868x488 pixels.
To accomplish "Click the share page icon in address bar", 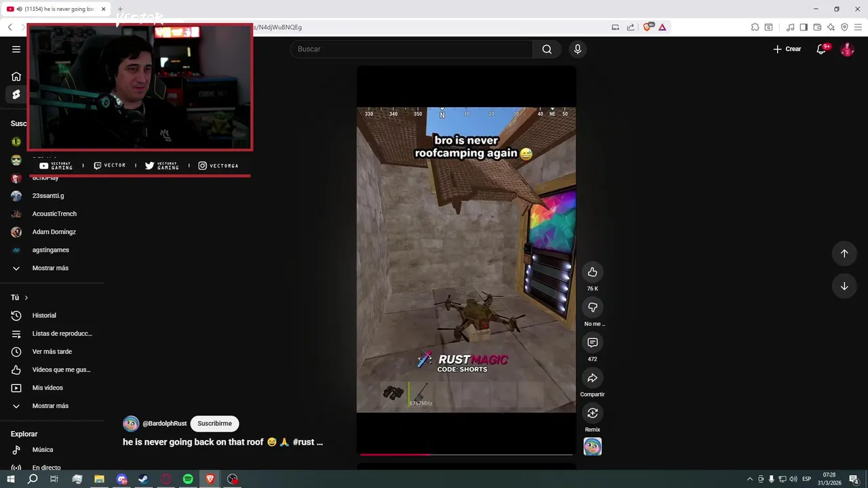I will pyautogui.click(x=630, y=27).
